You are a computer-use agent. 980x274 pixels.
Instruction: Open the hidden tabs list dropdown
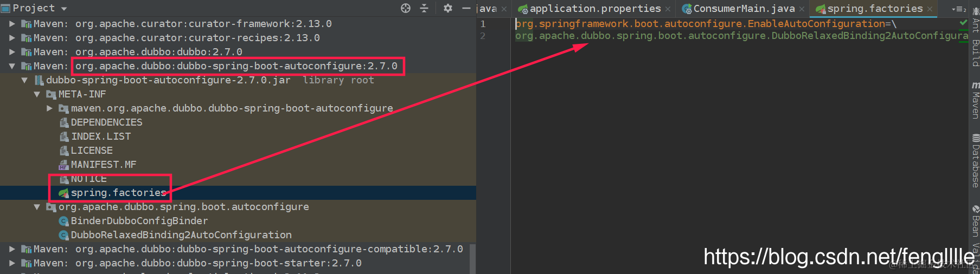(959, 9)
